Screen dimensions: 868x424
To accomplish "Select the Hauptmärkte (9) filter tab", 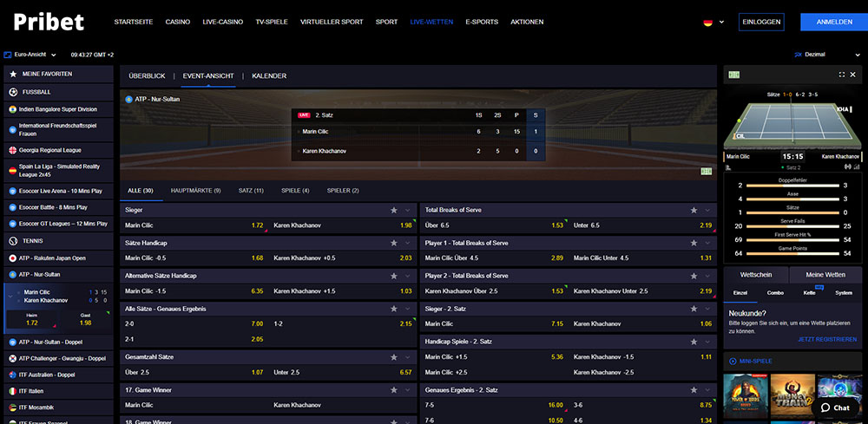I will 195,190.
